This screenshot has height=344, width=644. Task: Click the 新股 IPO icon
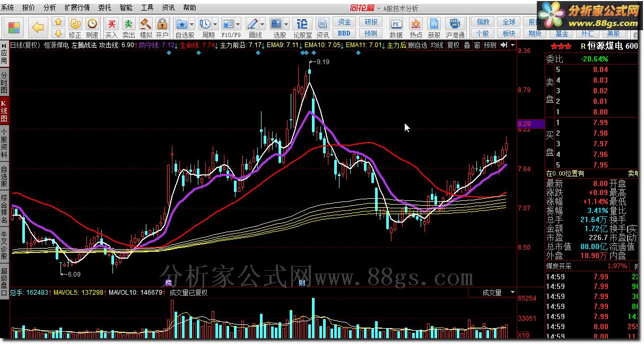click(x=434, y=23)
